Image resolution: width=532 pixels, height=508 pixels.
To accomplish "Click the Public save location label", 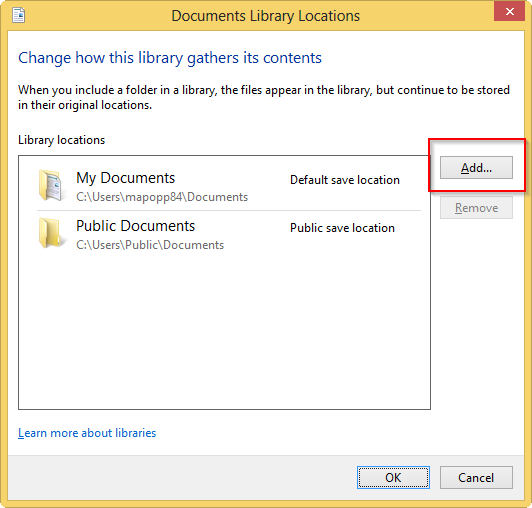I will point(342,228).
